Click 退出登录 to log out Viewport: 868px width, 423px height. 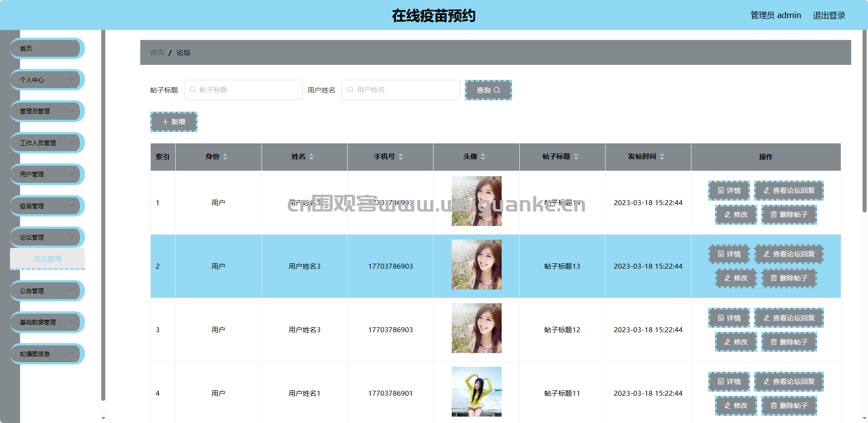(829, 15)
